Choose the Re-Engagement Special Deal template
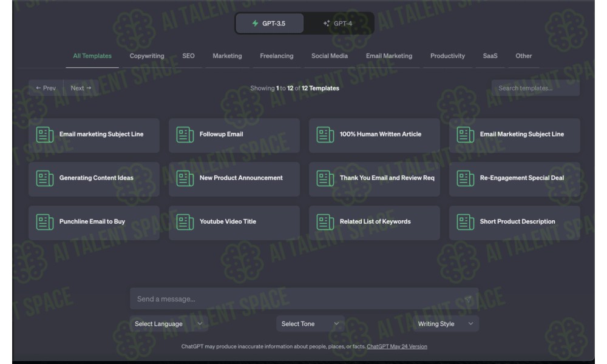The width and height of the screenshot is (607, 364). point(515,179)
